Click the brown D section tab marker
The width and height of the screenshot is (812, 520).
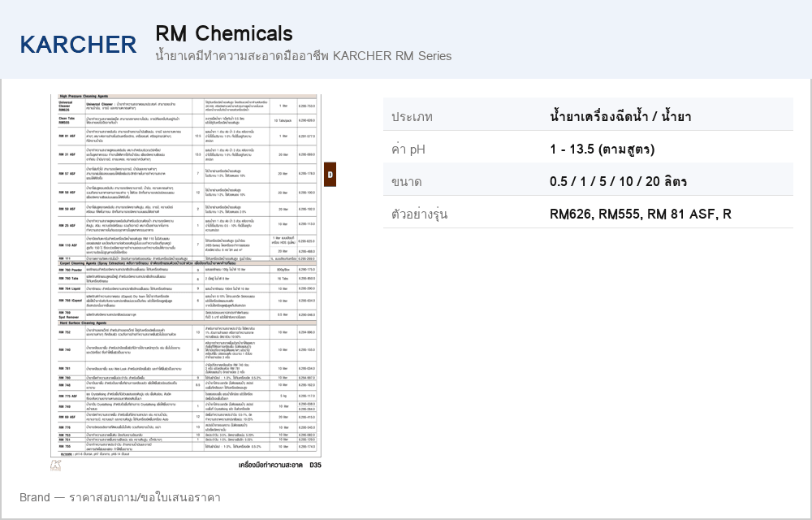point(330,175)
